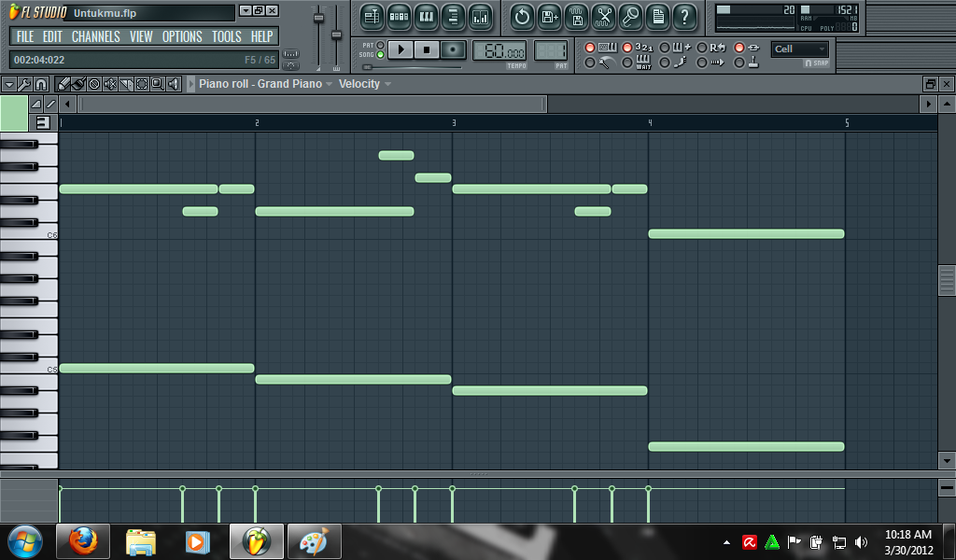The height and width of the screenshot is (560, 956).
Task: Switch to PAT pattern mode
Action: pyautogui.click(x=380, y=45)
